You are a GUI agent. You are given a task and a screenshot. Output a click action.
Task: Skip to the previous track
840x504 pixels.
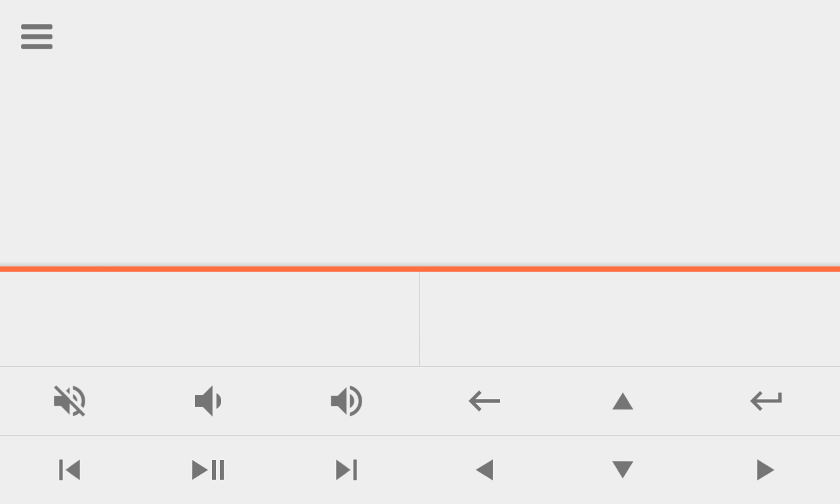[x=70, y=470]
